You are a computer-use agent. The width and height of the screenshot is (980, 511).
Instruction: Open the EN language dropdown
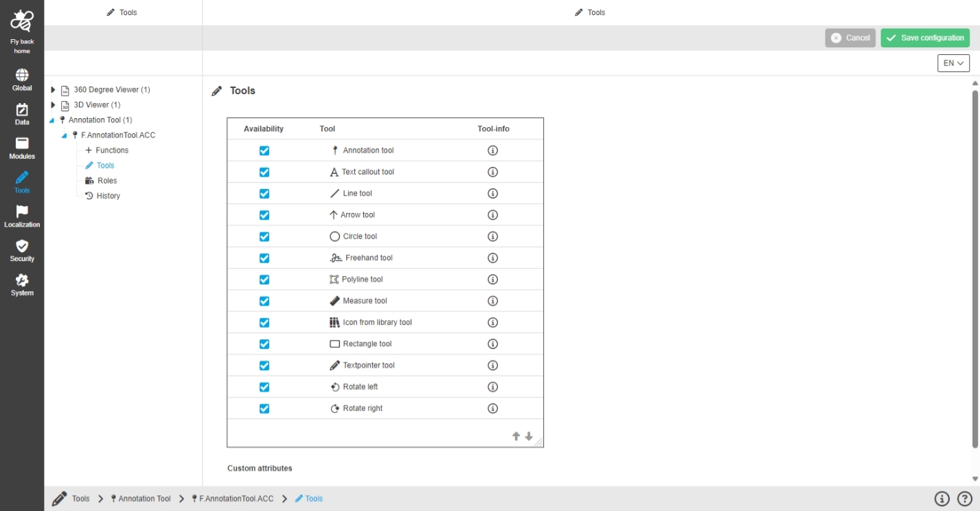953,63
